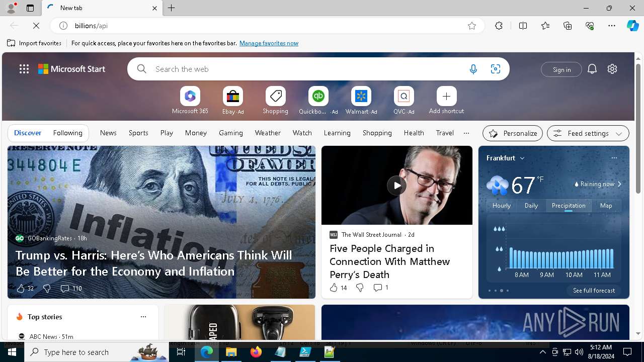Switch weather card to Daily tab
Screen dimensions: 644x362
[531, 206]
